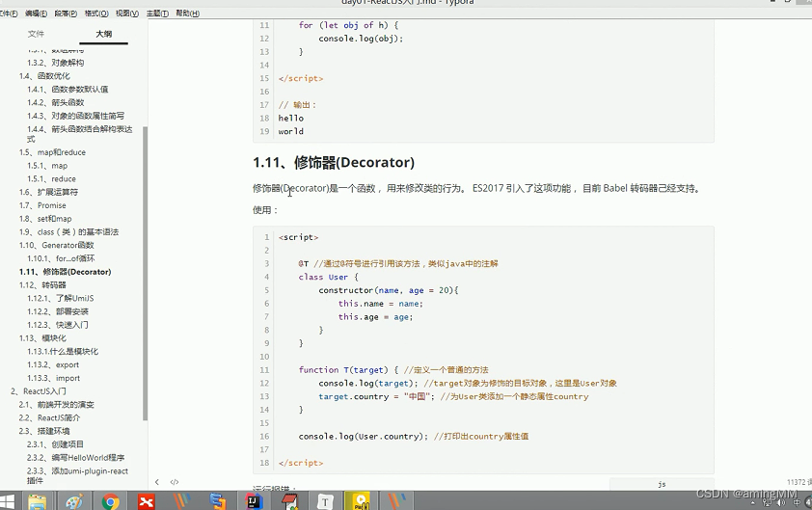
Task: Select outline item 1.13.2 export
Action: click(x=53, y=365)
